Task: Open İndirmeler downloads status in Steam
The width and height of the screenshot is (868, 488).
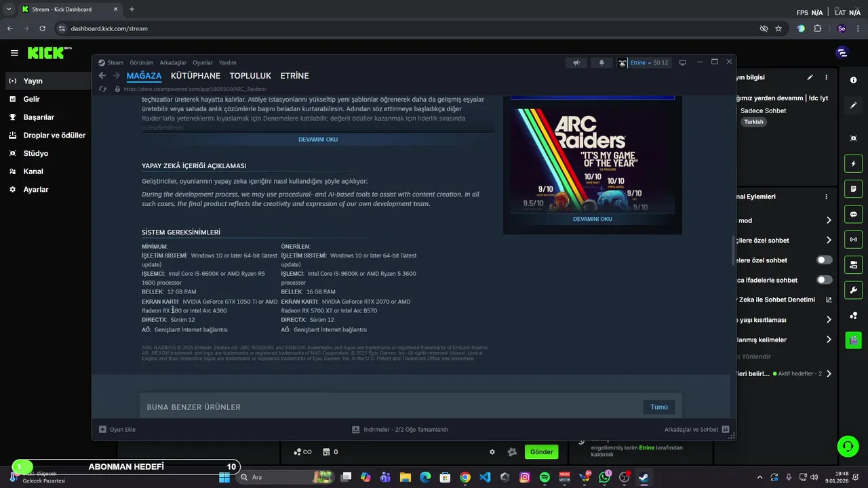Action: (x=399, y=429)
